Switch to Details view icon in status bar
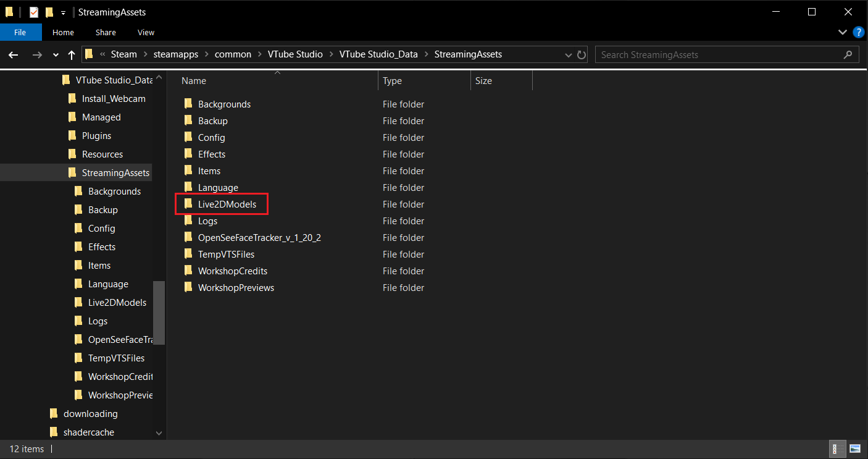Screen dimensions: 868x459 [838, 448]
